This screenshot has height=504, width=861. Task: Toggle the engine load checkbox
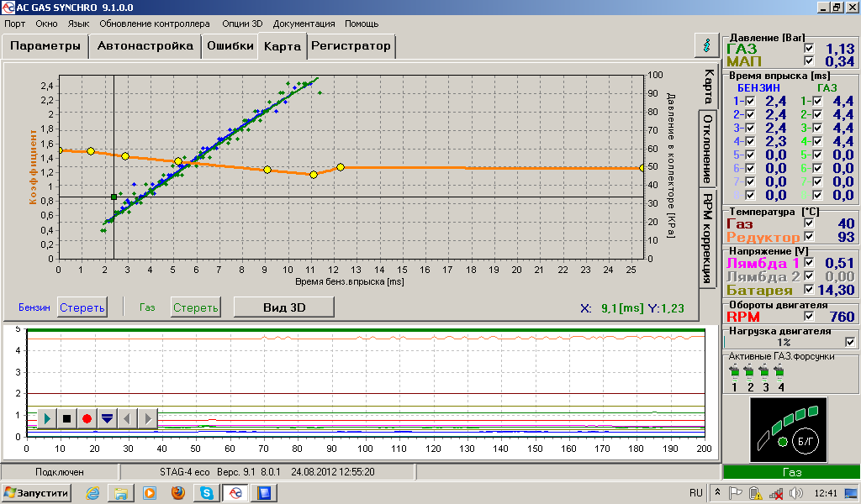[x=850, y=342]
